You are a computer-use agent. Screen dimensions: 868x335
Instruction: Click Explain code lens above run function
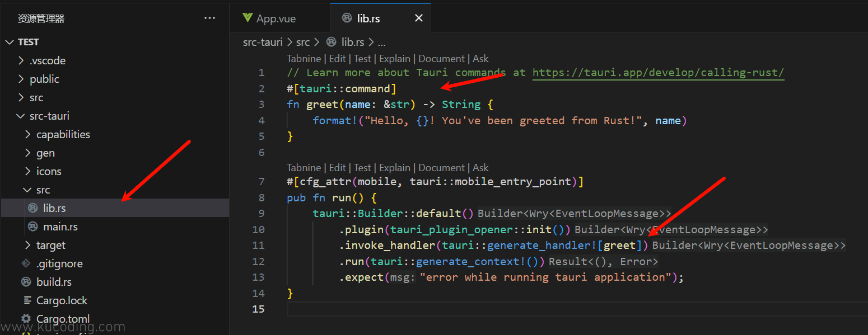tap(395, 168)
